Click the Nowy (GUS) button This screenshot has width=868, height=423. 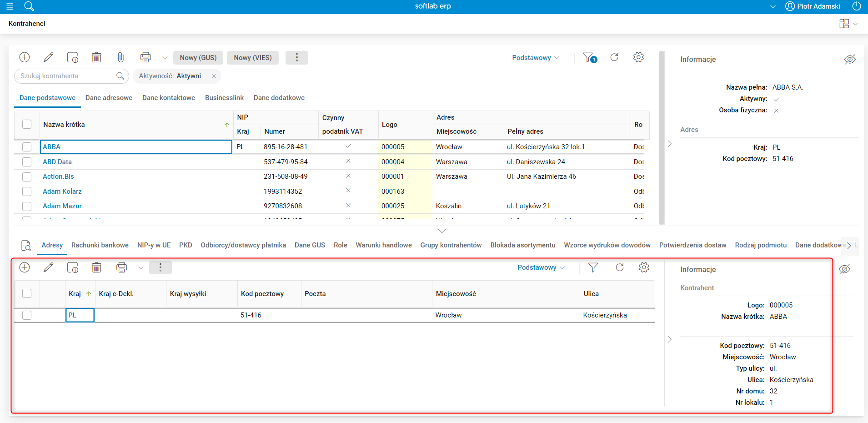[x=198, y=58]
